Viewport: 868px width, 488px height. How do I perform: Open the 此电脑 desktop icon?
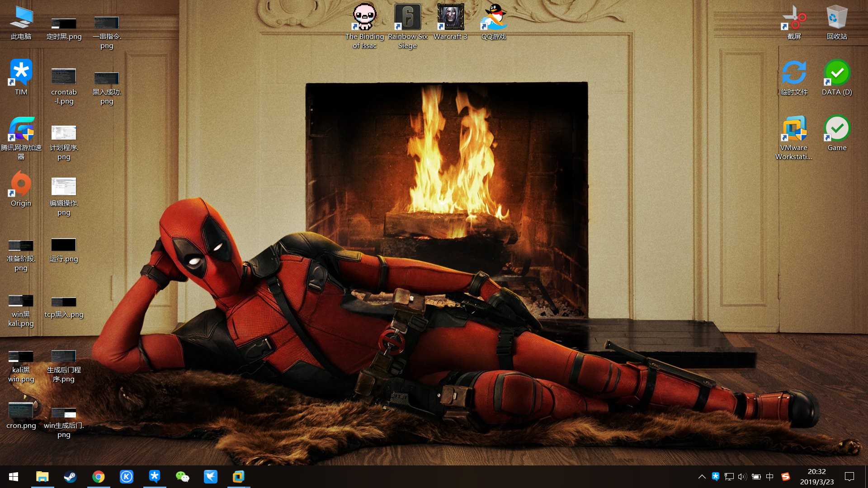[21, 23]
